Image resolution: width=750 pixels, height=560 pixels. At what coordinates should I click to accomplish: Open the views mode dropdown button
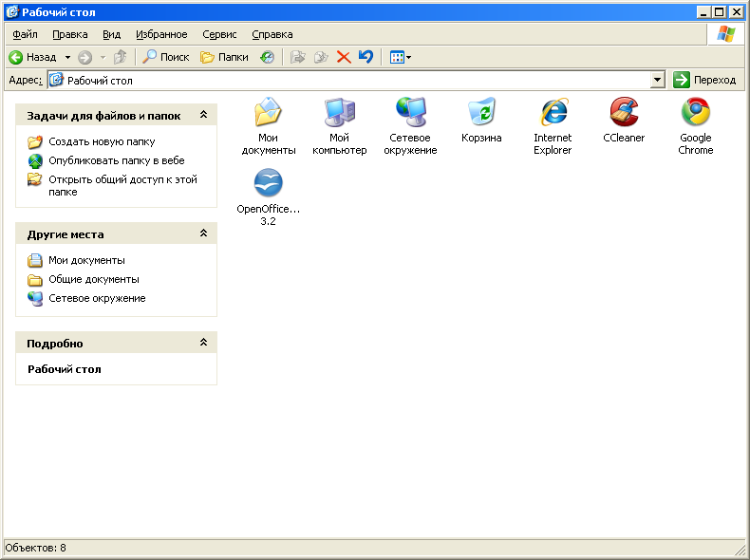pyautogui.click(x=401, y=57)
